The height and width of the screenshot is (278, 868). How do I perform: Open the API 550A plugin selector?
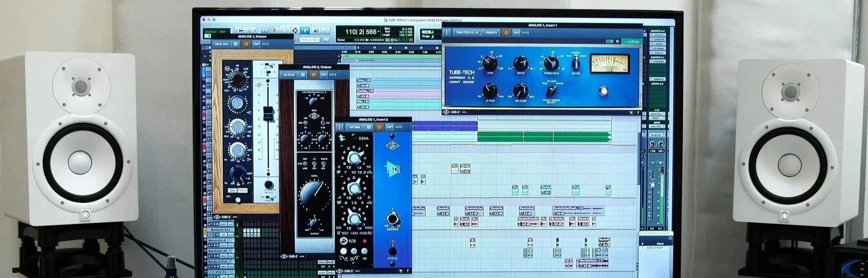pyautogui.click(x=355, y=127)
